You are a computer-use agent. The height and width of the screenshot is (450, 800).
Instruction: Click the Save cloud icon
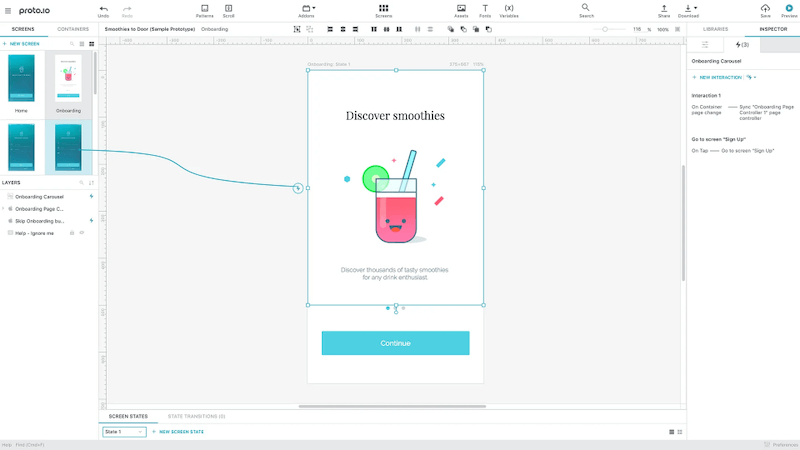765,8
